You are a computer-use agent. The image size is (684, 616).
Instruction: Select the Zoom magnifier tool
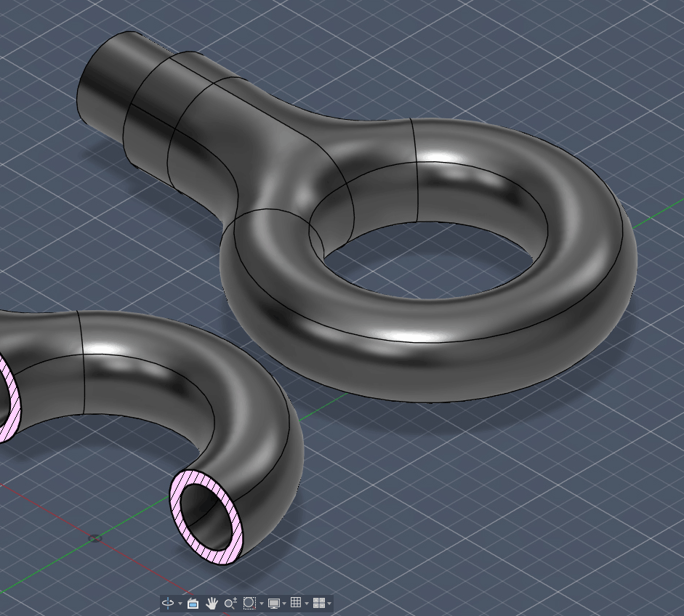click(x=230, y=603)
